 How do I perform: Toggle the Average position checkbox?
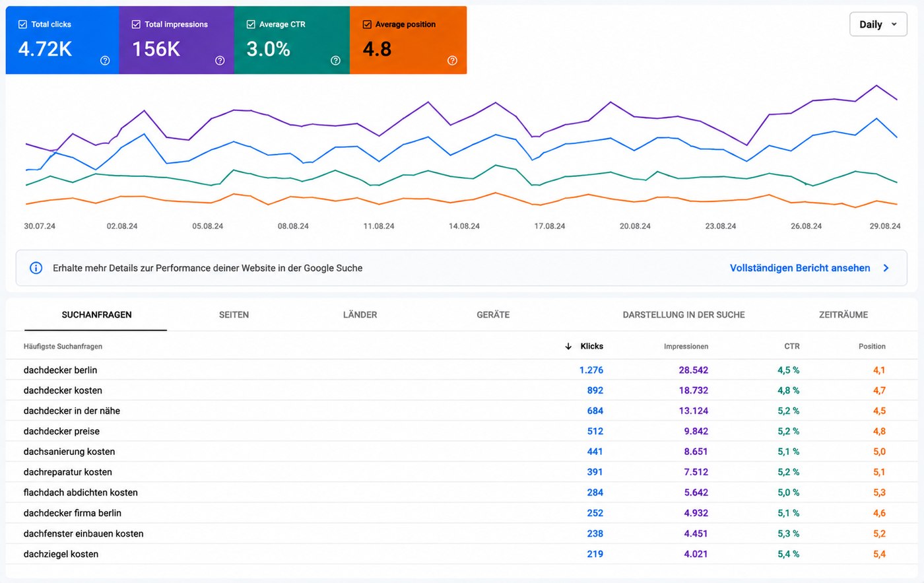pos(367,24)
